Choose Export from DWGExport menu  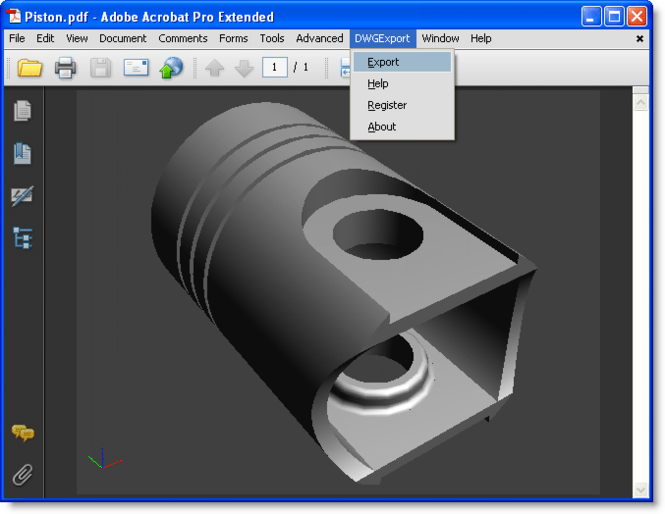402,62
